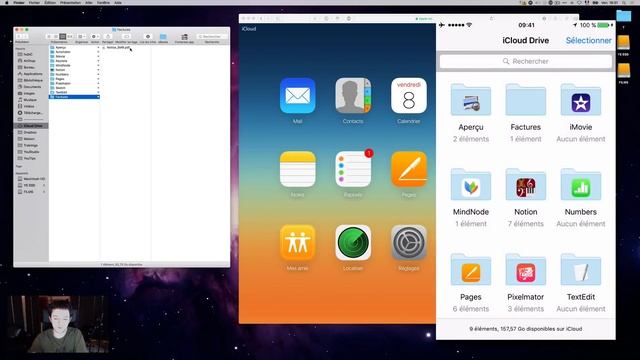
Task: Select the PDF file in Finder's second column
Action: pos(117,47)
